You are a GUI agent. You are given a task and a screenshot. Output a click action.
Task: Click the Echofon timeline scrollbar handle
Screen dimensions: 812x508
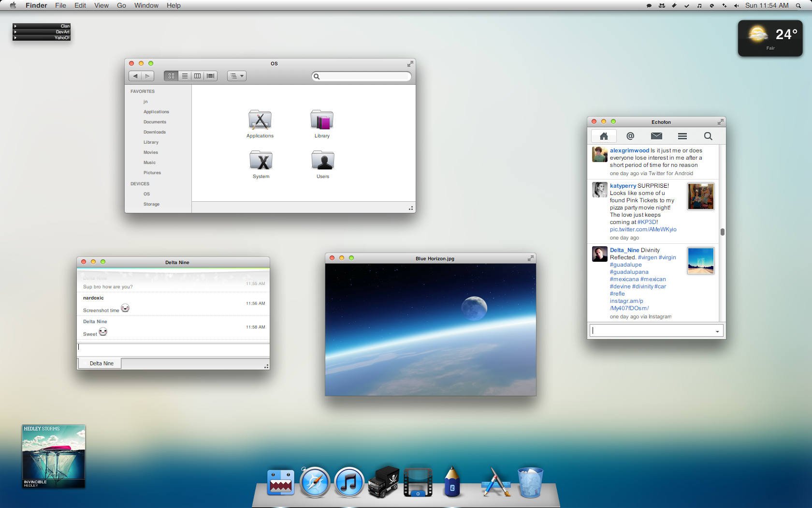coord(723,232)
